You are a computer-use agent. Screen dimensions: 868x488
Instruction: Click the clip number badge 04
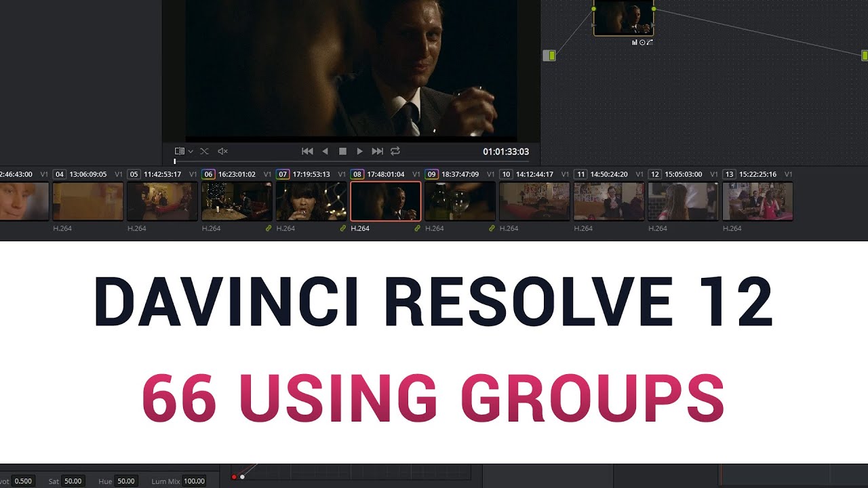(60, 174)
